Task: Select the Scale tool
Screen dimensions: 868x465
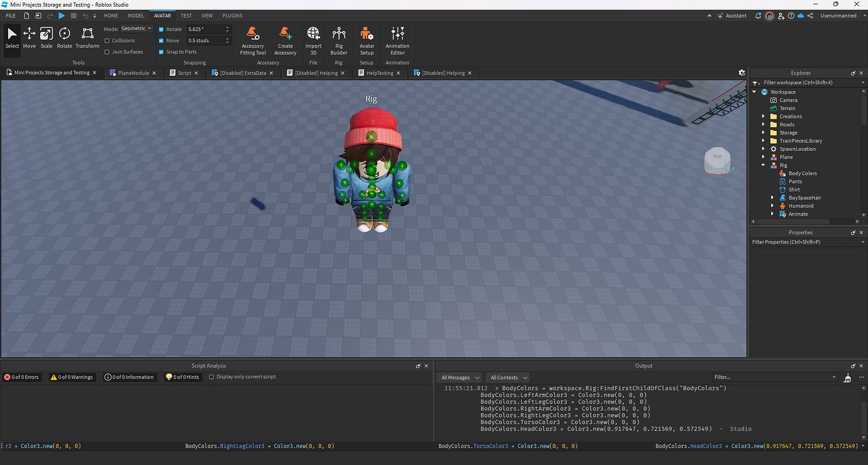Action: (47, 38)
